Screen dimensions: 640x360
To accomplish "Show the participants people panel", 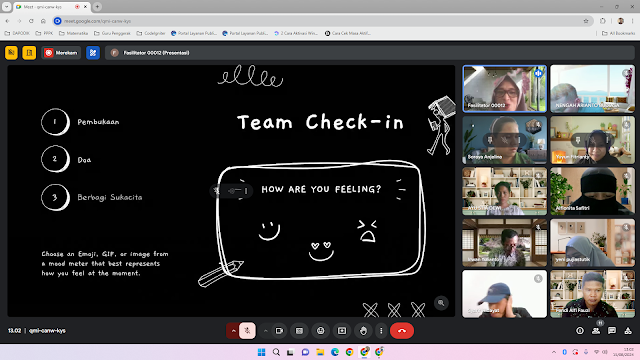I will (x=596, y=331).
